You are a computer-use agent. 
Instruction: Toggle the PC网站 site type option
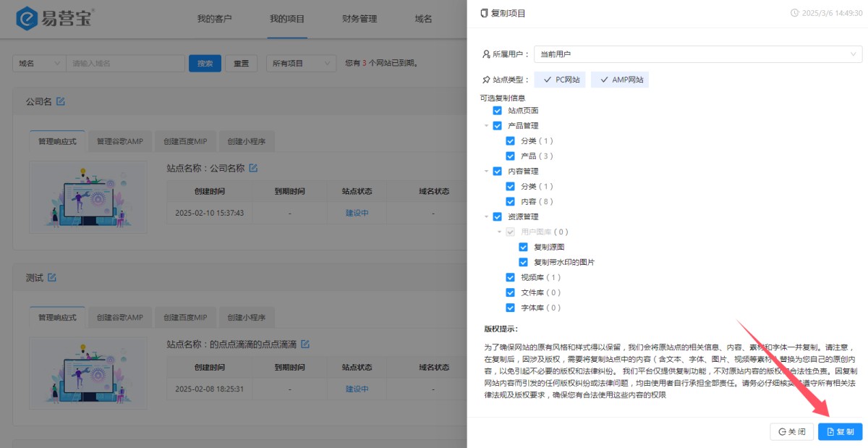560,80
